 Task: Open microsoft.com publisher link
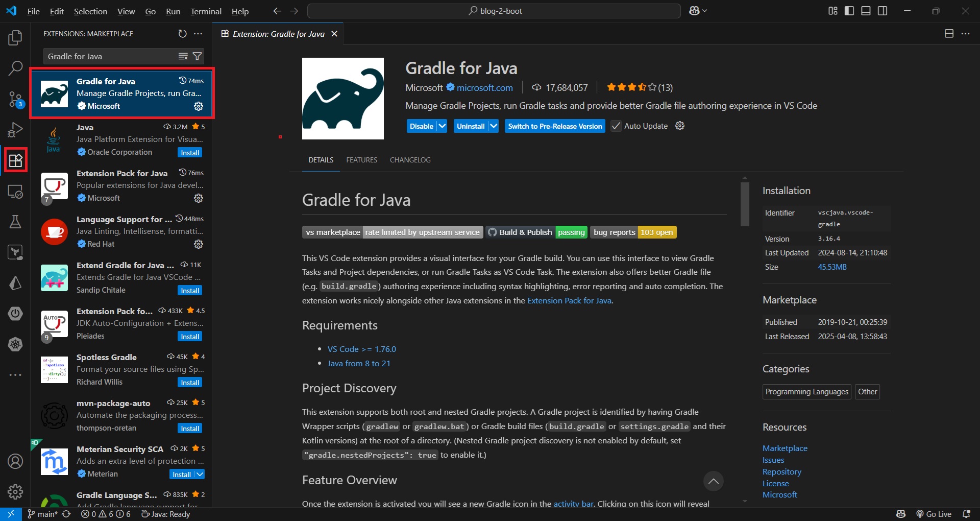pyautogui.click(x=485, y=88)
